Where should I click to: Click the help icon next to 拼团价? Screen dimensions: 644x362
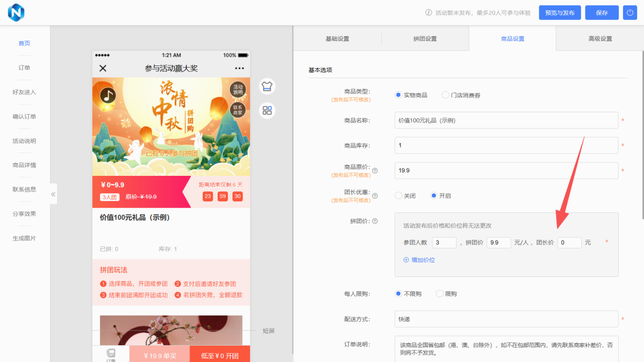375,221
